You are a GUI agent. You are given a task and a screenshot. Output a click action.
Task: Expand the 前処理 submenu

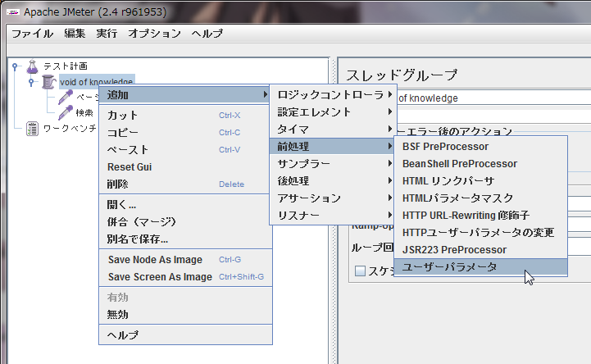click(x=333, y=146)
